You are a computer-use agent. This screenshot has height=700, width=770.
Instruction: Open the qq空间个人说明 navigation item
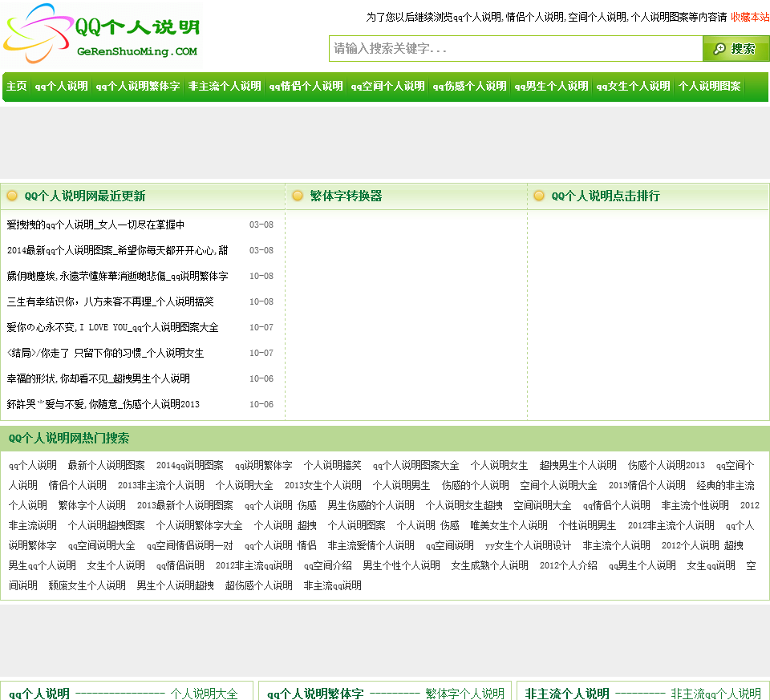pos(388,87)
